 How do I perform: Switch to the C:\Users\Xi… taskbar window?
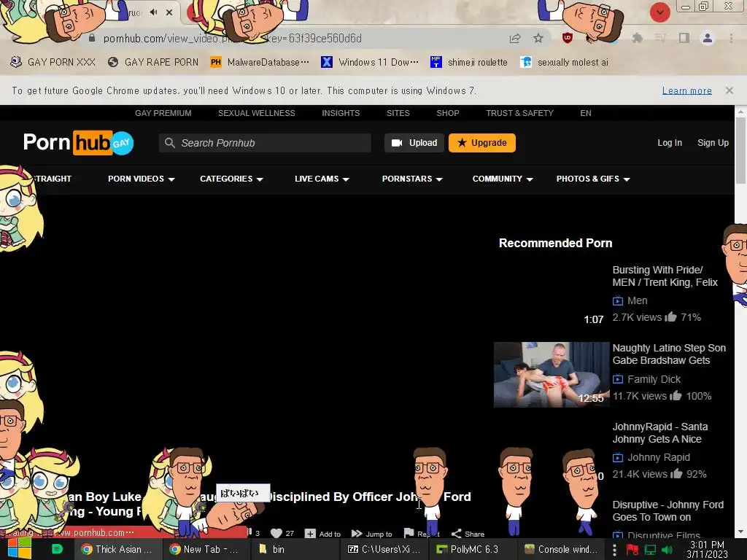click(384, 549)
